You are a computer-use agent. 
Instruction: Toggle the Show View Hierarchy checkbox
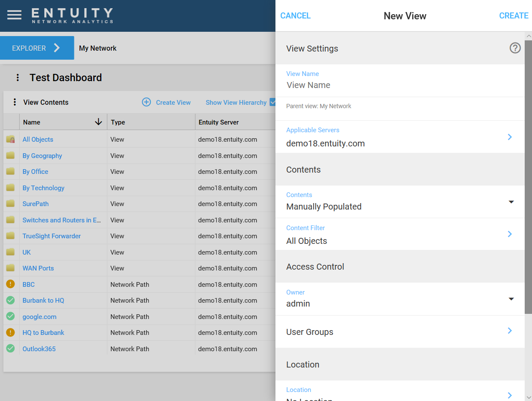pyautogui.click(x=273, y=102)
